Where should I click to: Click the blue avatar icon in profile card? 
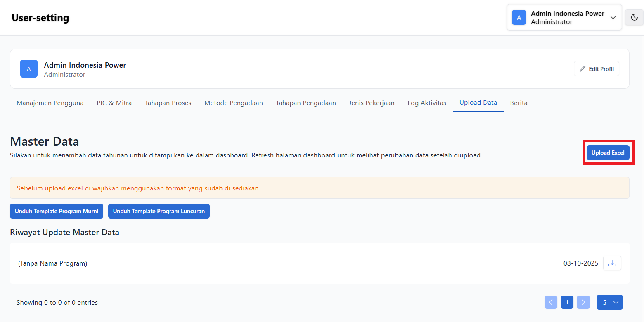tap(29, 69)
